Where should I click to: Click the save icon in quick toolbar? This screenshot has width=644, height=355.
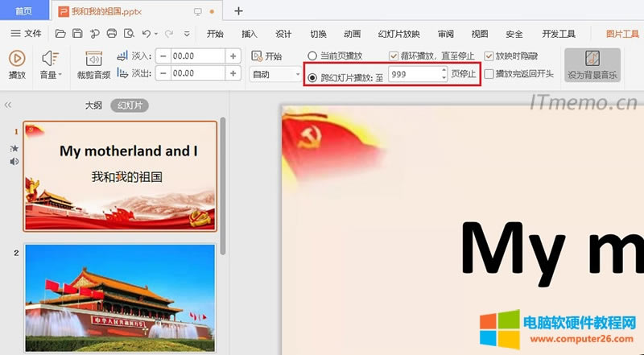(77, 34)
